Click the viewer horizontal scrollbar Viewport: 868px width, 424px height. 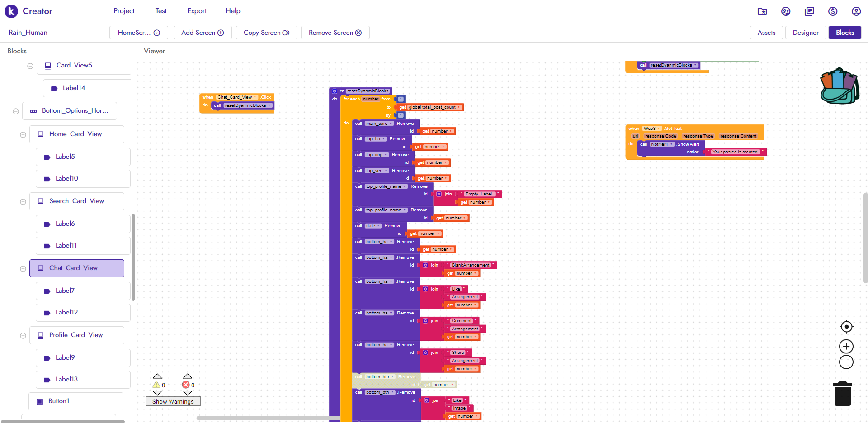pyautogui.click(x=268, y=418)
